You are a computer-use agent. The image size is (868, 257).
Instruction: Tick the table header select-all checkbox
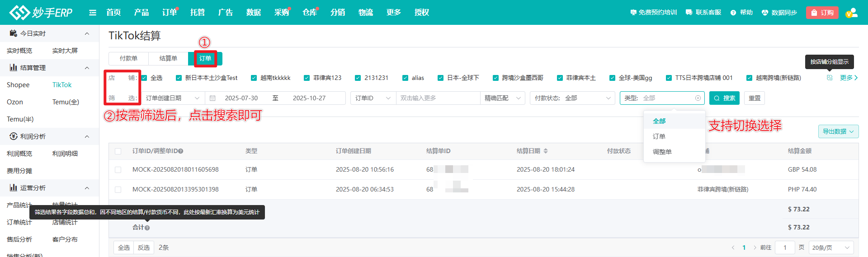(118, 151)
